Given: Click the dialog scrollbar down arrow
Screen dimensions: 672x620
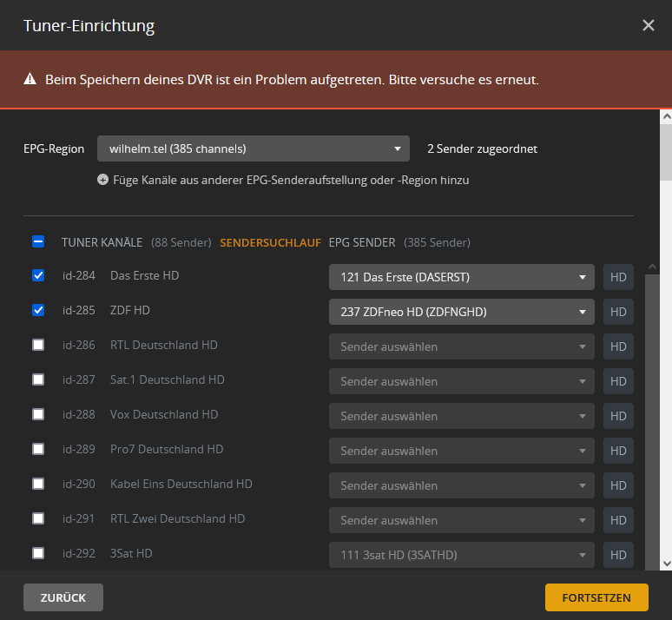Looking at the screenshot, I should (x=667, y=564).
